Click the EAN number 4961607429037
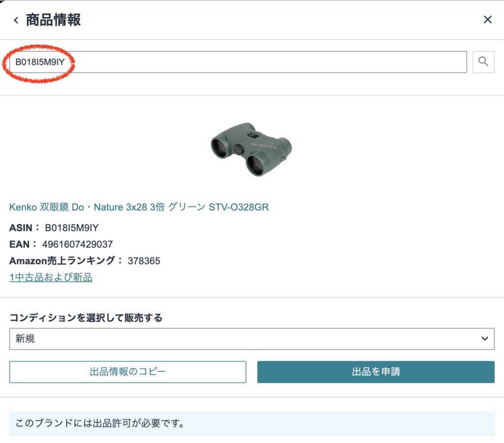Screen dimensions: 504x443 point(77,244)
